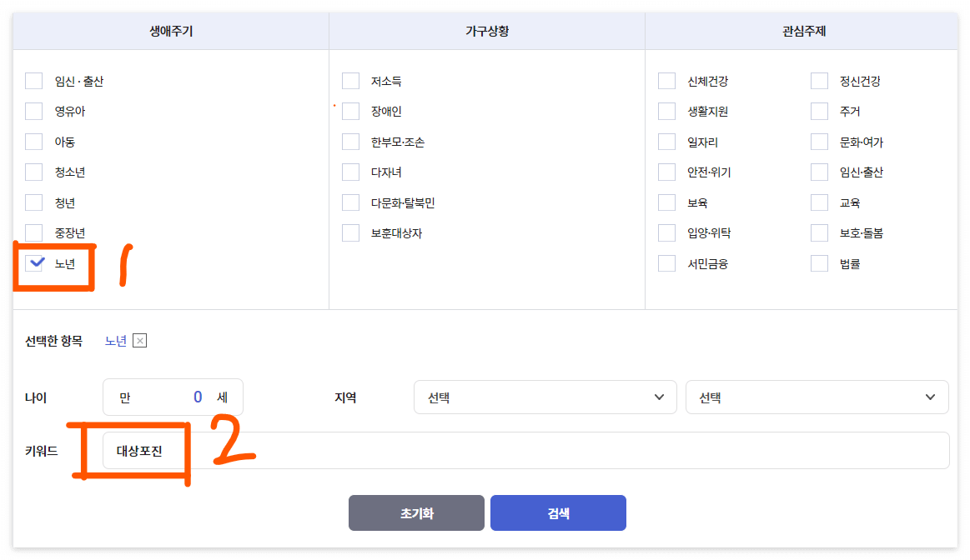Remove the 노년 selected item tag
Viewport: 970px width, 560px height.
[x=139, y=340]
